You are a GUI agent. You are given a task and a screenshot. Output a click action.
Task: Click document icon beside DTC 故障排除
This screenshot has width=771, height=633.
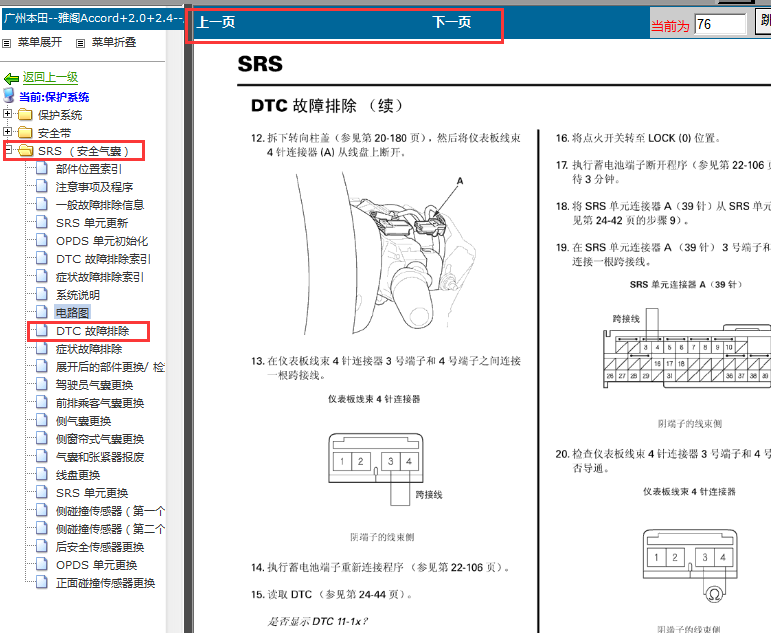click(42, 331)
